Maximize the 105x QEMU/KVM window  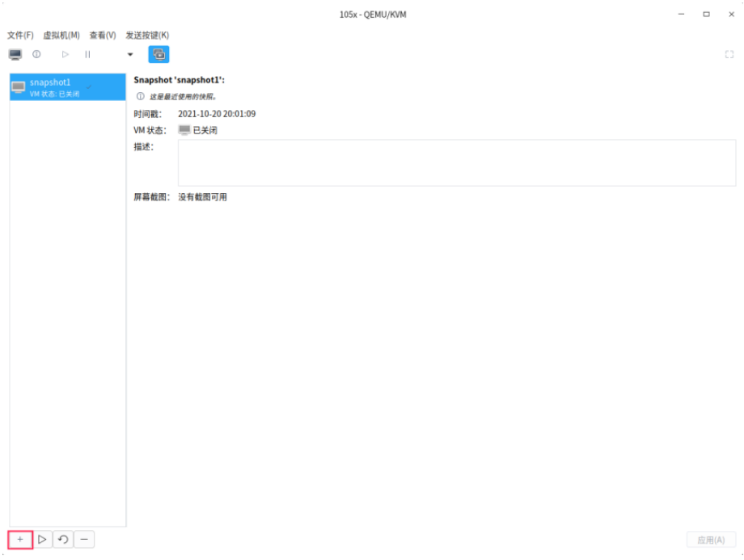click(x=707, y=15)
